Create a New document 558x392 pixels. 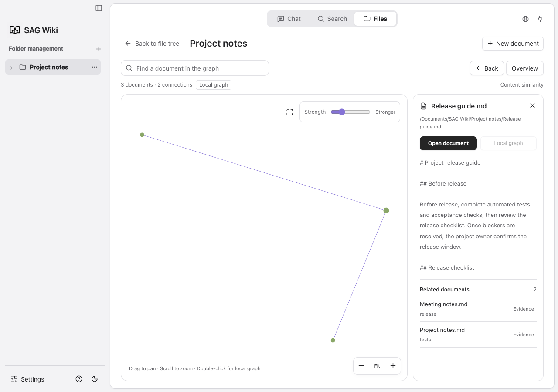pos(513,44)
